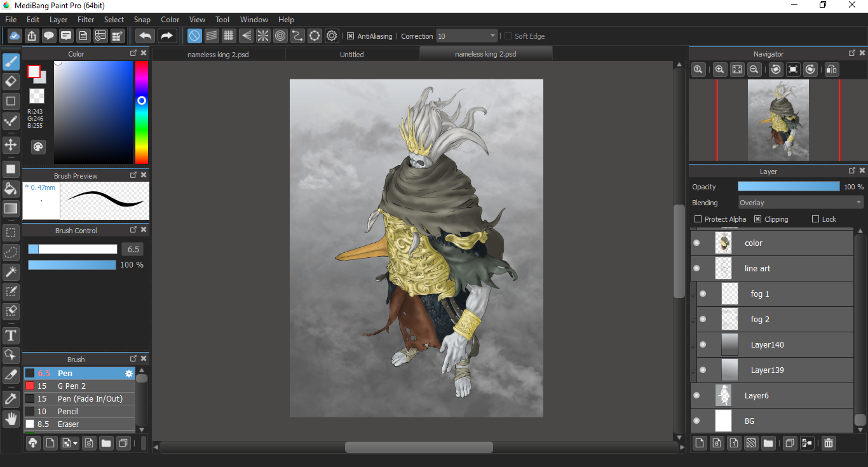Screen dimensions: 868x467
Task: Click the red foreground color swatch
Action: pyautogui.click(x=34, y=71)
